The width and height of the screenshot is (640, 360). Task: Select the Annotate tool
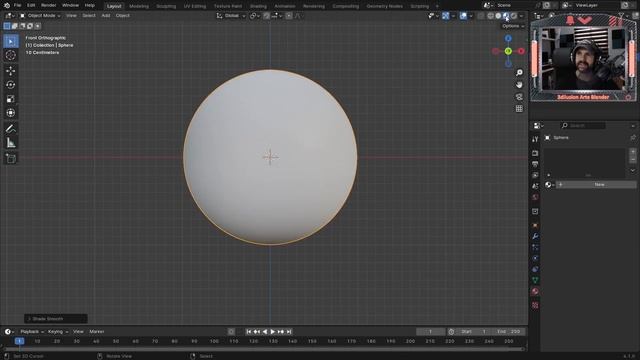[x=11, y=129]
